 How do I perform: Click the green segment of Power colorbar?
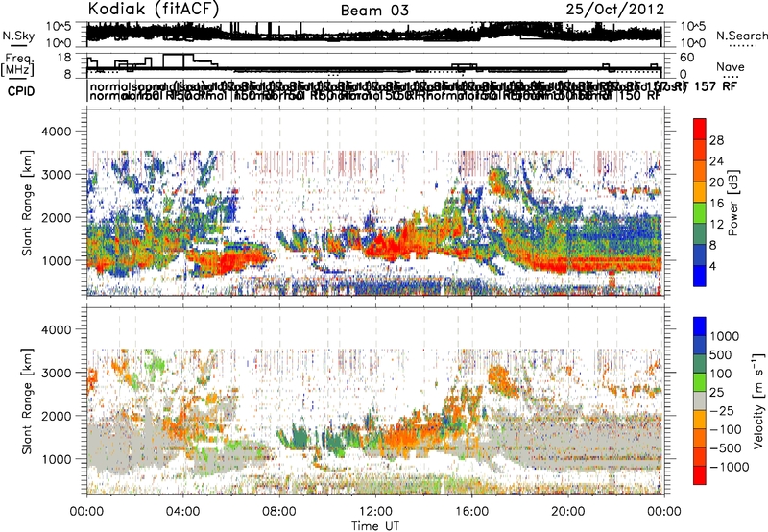(700, 213)
